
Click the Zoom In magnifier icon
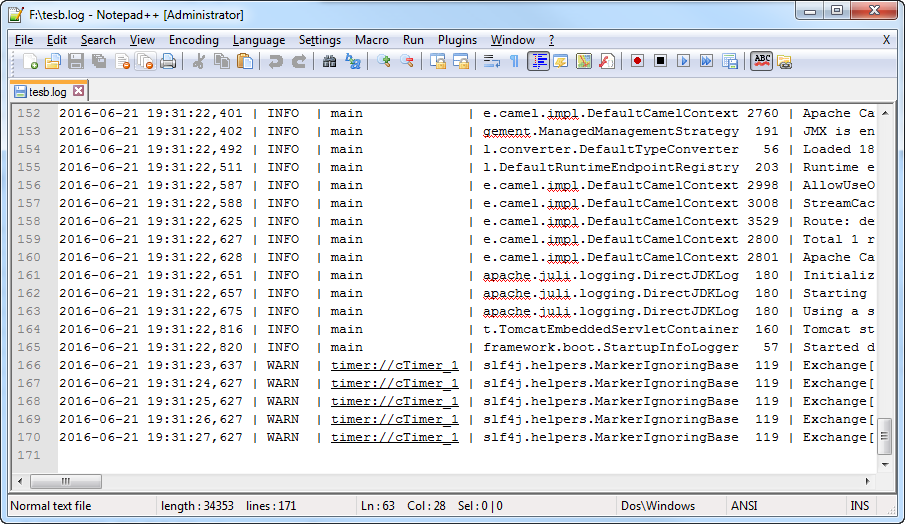[x=384, y=62]
